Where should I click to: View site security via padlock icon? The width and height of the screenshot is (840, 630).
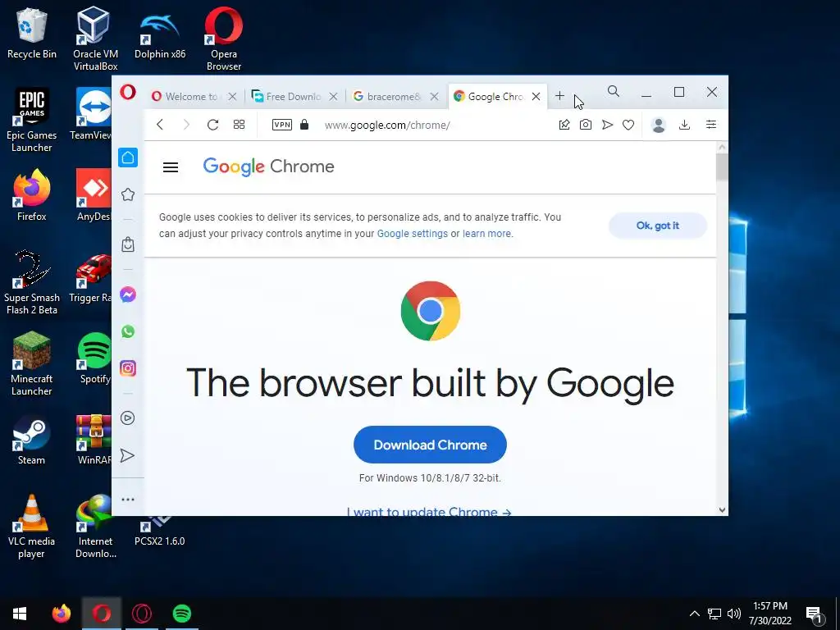(x=304, y=125)
